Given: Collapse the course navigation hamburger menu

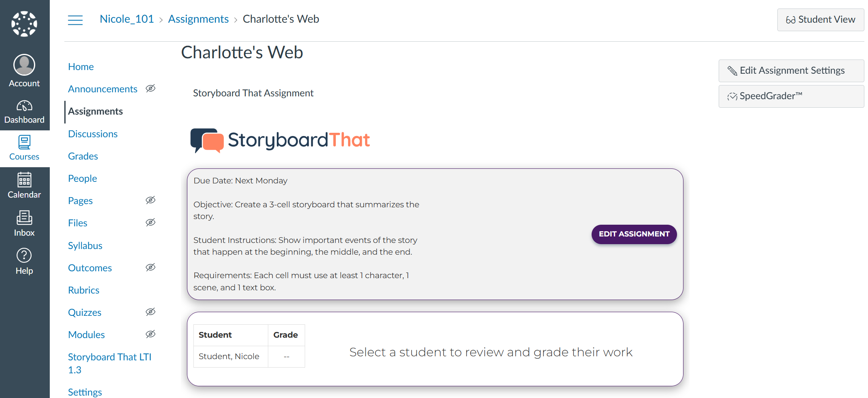Looking at the screenshot, I should point(75,20).
